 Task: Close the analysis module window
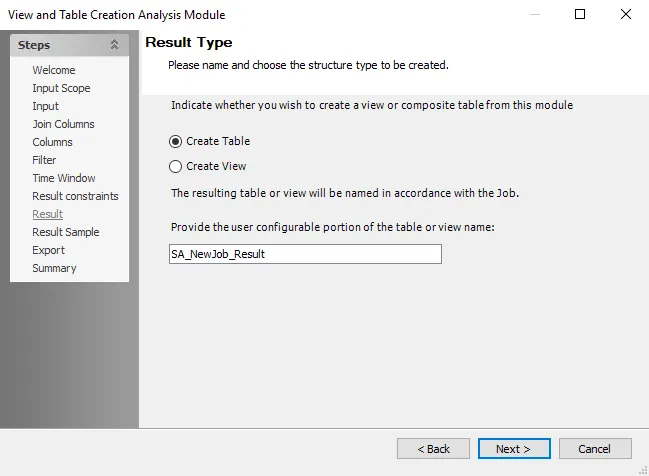[x=626, y=14]
